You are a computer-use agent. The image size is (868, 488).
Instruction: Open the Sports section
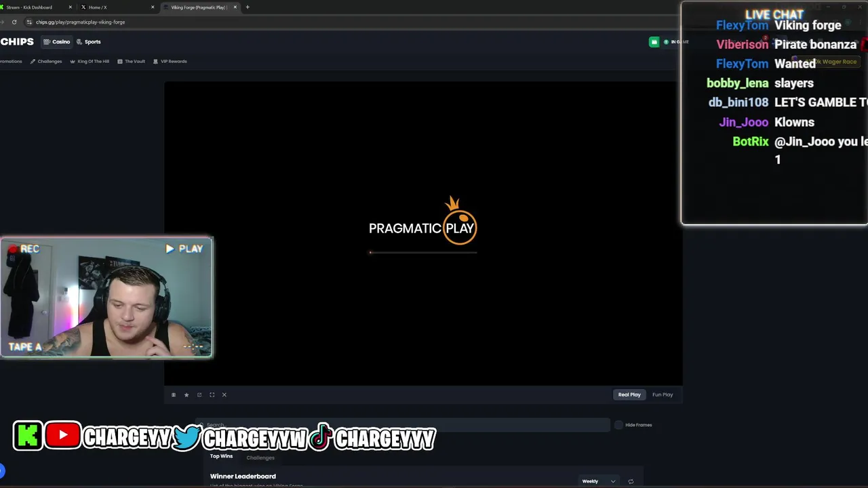click(89, 41)
